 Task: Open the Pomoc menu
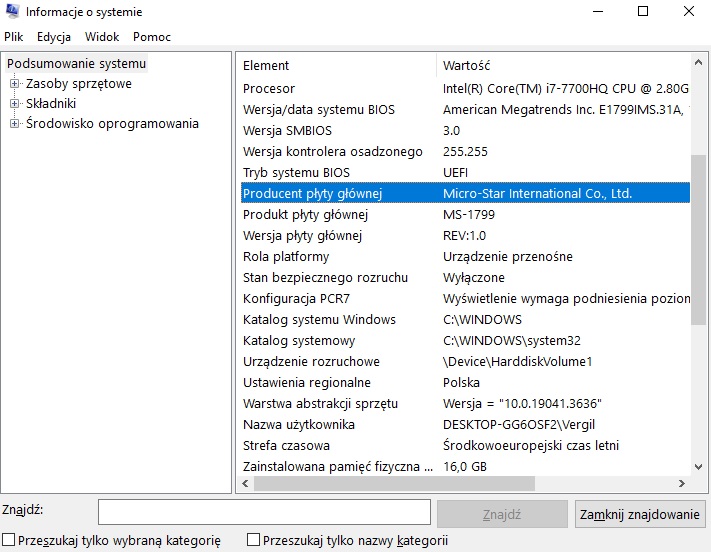point(152,37)
